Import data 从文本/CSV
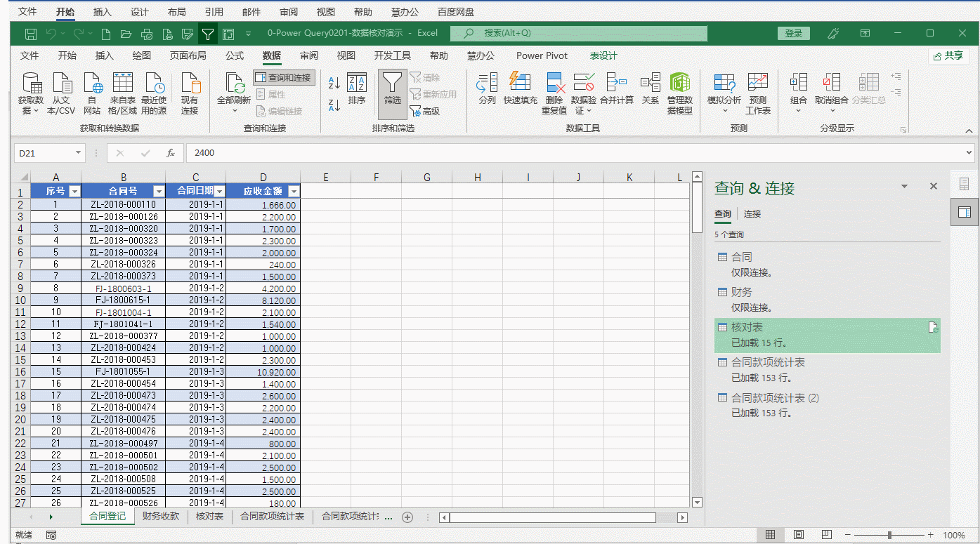Image resolution: width=980 pixels, height=544 pixels. click(x=61, y=93)
